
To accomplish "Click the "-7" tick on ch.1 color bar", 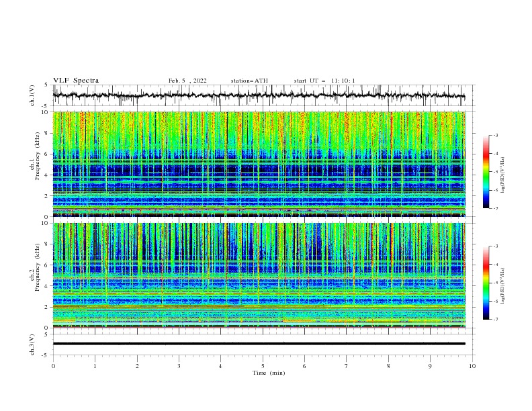I will click(x=495, y=208).
